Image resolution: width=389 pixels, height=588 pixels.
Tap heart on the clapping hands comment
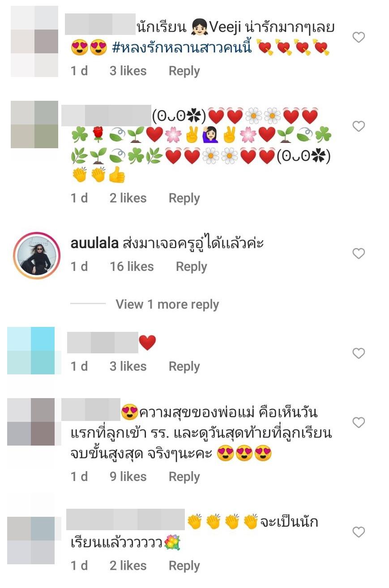pyautogui.click(x=359, y=532)
